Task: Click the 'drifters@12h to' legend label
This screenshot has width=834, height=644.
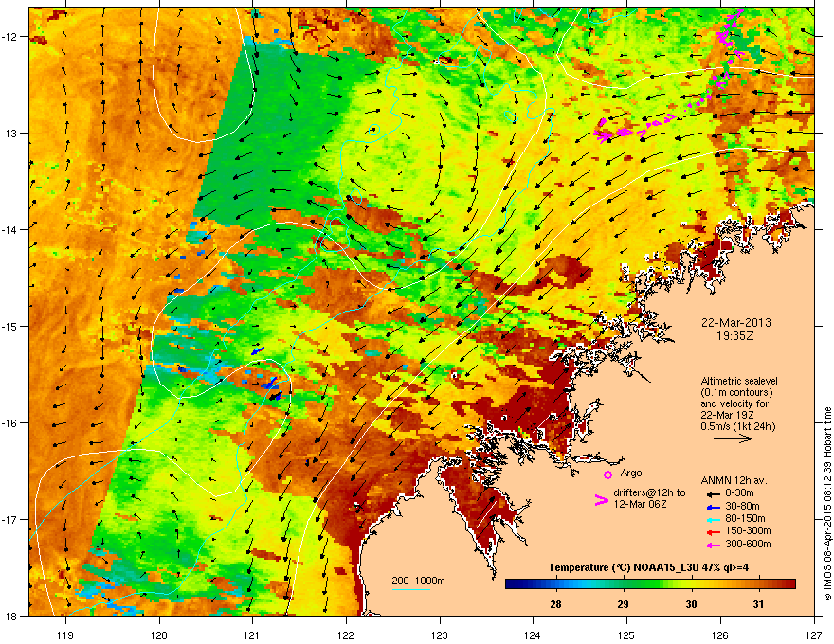Action: click(649, 493)
